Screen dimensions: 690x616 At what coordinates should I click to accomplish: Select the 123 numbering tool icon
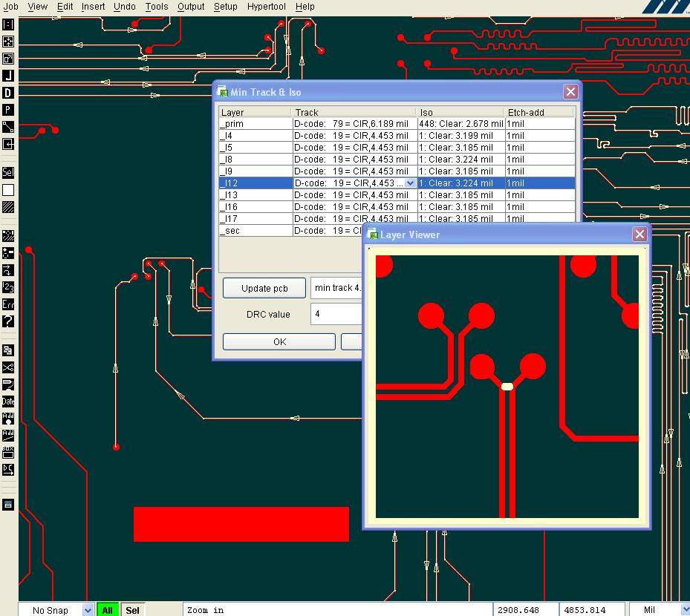tap(8, 287)
